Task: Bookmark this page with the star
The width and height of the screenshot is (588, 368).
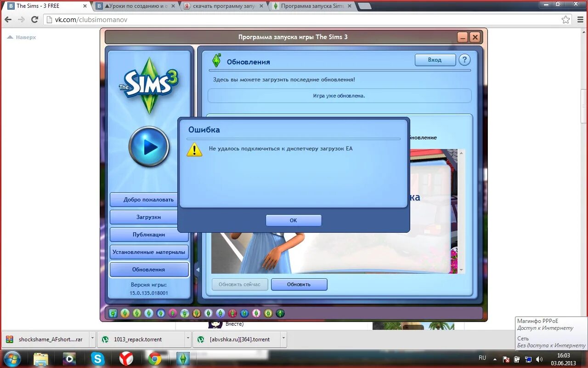Action: (566, 20)
